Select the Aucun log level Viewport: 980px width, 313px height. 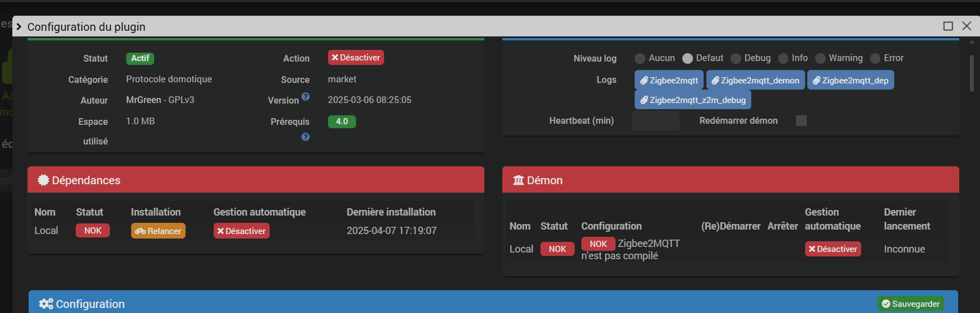pos(640,58)
